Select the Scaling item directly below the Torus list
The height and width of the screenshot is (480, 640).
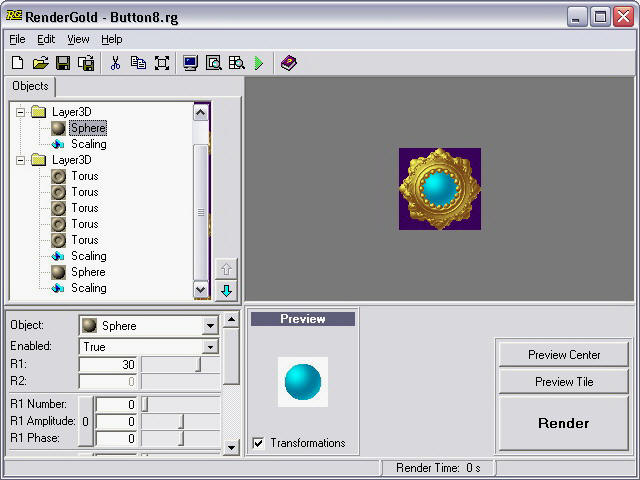pos(89,256)
